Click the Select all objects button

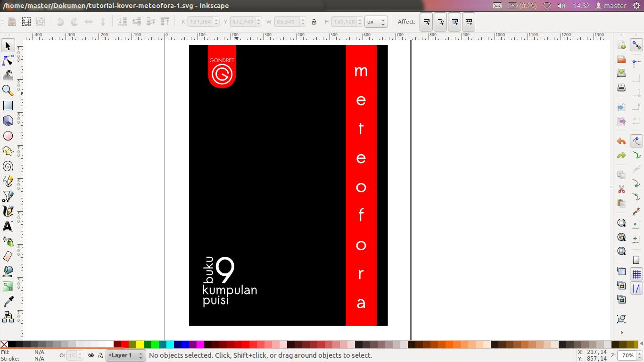point(12,22)
